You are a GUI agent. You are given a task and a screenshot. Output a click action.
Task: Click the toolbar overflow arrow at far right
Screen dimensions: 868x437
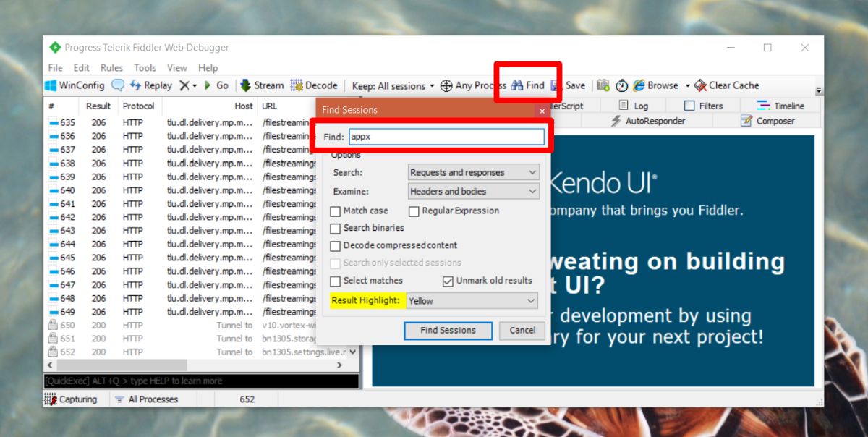[819, 91]
